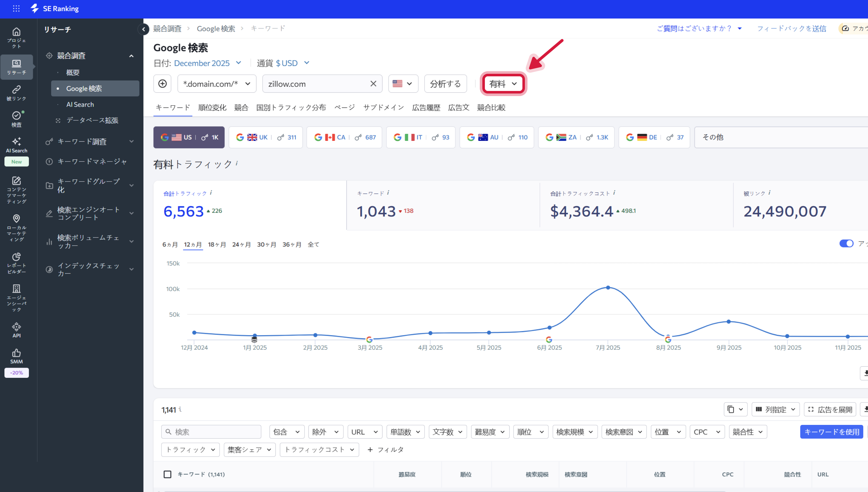The image size is (868, 492).
Task: Open the 検査 tool in sidebar
Action: click(x=16, y=118)
